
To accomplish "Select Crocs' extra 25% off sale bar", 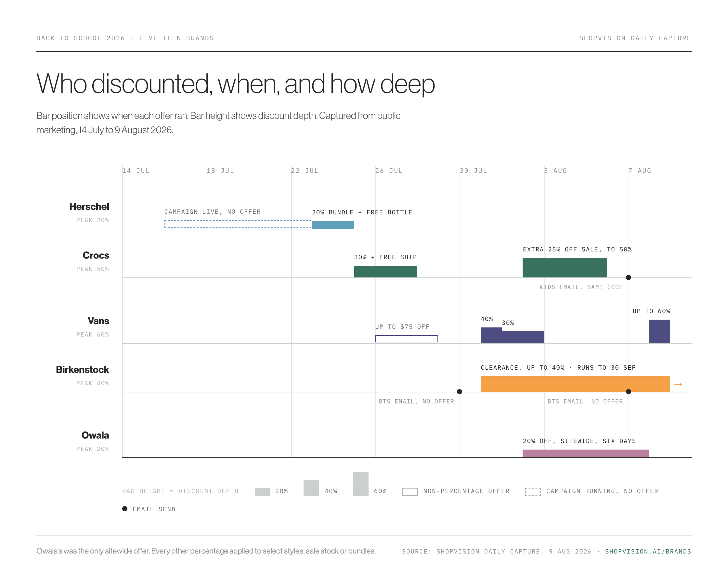I will click(x=565, y=268).
